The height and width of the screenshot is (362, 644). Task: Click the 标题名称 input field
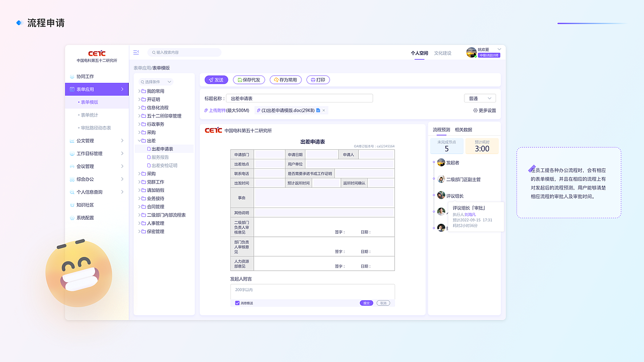coord(299,99)
